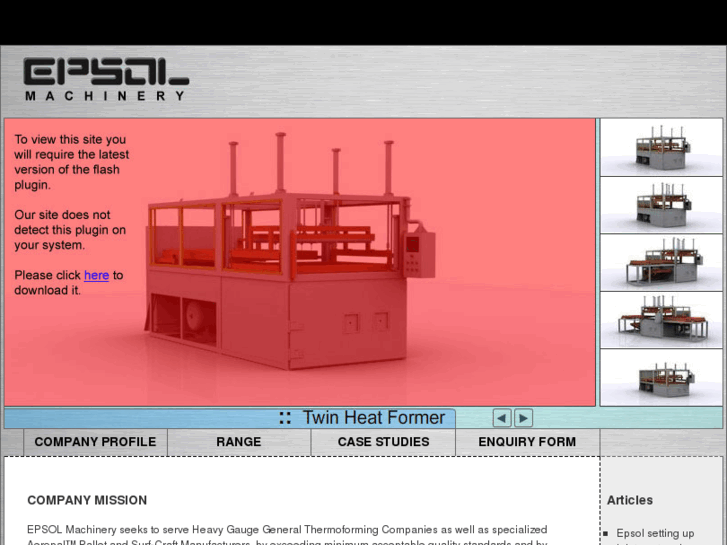727x545 pixels.
Task: Open the Company Profile tab
Action: click(x=95, y=442)
